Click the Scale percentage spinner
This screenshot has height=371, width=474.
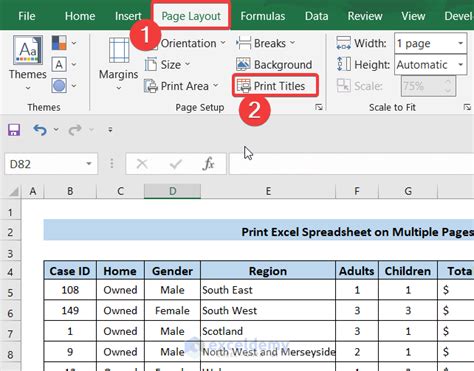click(428, 86)
